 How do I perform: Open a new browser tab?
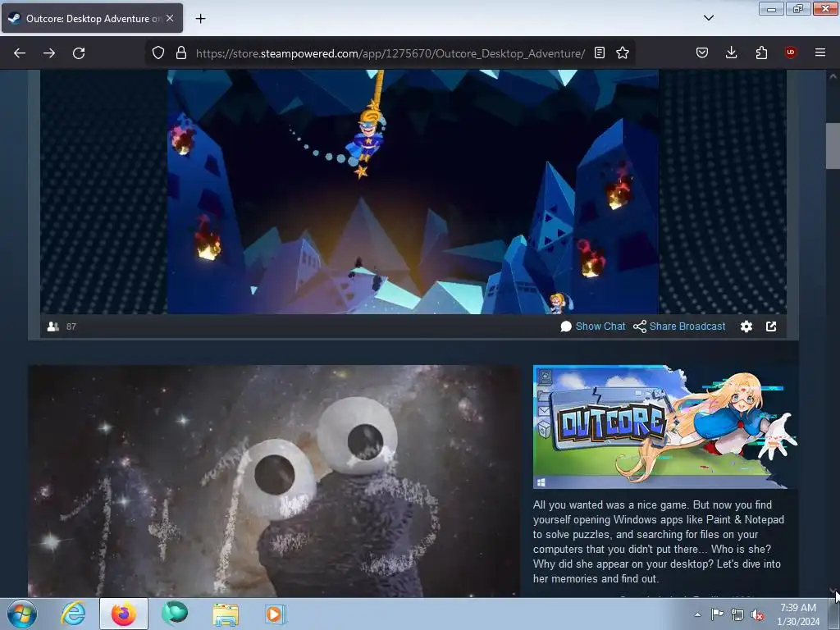(200, 19)
